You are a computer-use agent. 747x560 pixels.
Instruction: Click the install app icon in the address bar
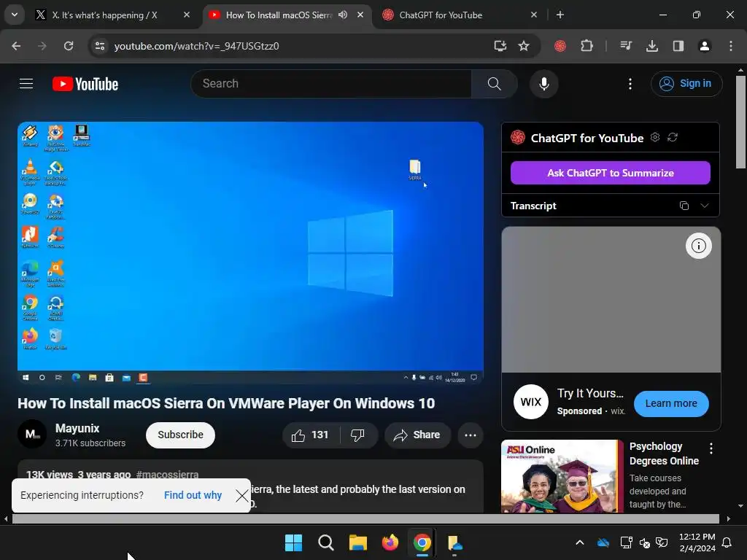coord(500,46)
